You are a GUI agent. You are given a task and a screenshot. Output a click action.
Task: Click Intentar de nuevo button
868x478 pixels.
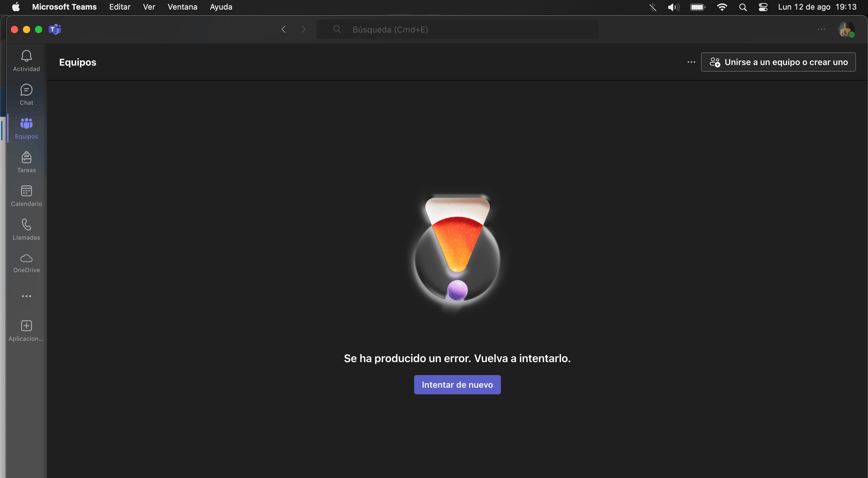457,384
